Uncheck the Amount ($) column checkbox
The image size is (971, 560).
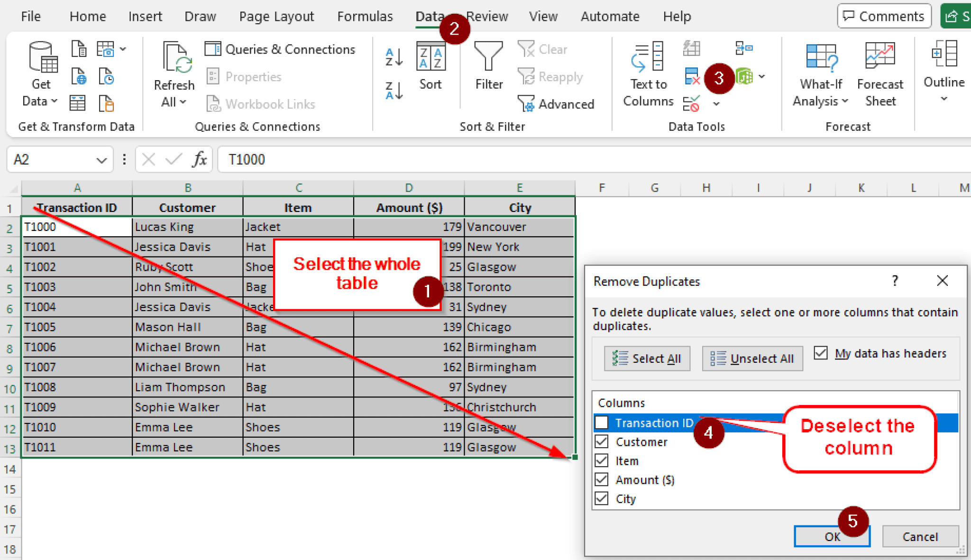click(x=601, y=479)
